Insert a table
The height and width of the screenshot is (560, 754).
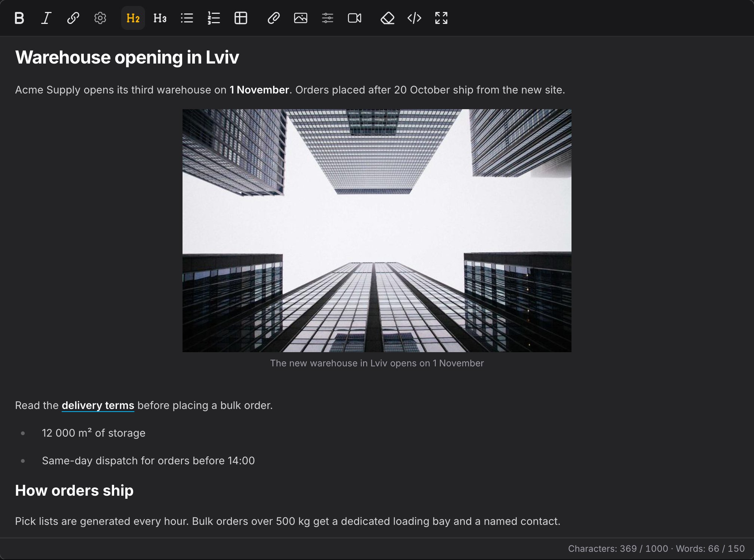(241, 18)
